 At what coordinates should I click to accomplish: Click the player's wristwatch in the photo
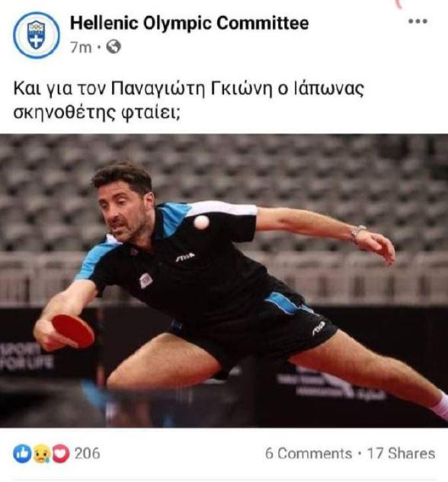click(x=357, y=233)
